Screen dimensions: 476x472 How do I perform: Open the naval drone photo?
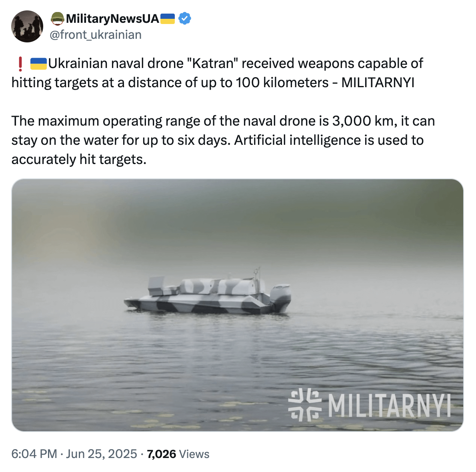(238, 305)
